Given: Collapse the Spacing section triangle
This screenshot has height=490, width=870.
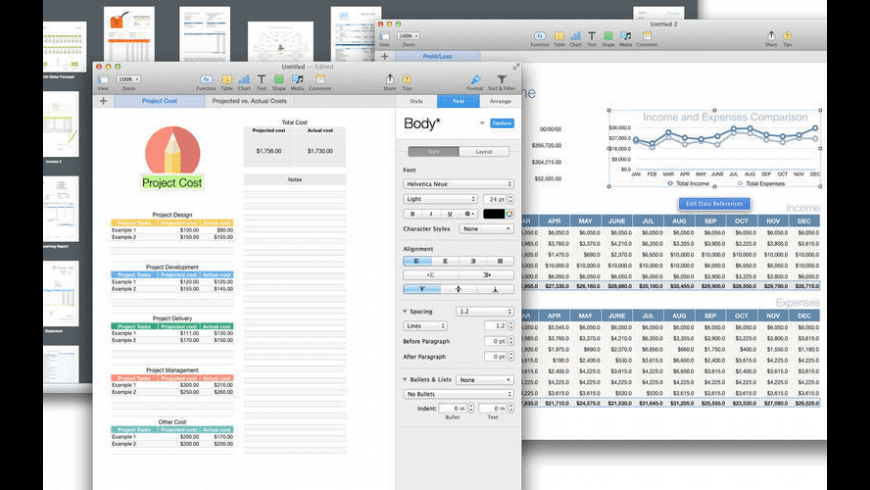Looking at the screenshot, I should [405, 312].
